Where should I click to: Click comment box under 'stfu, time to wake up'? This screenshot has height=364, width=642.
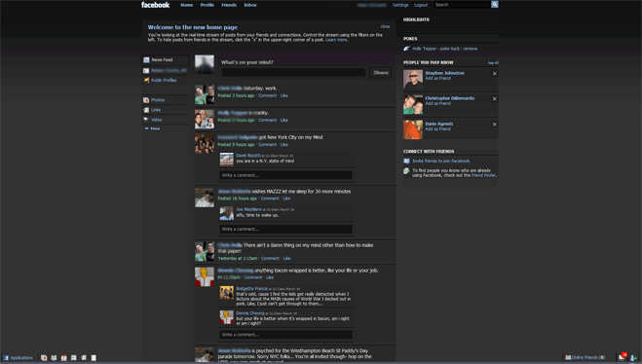285,229
